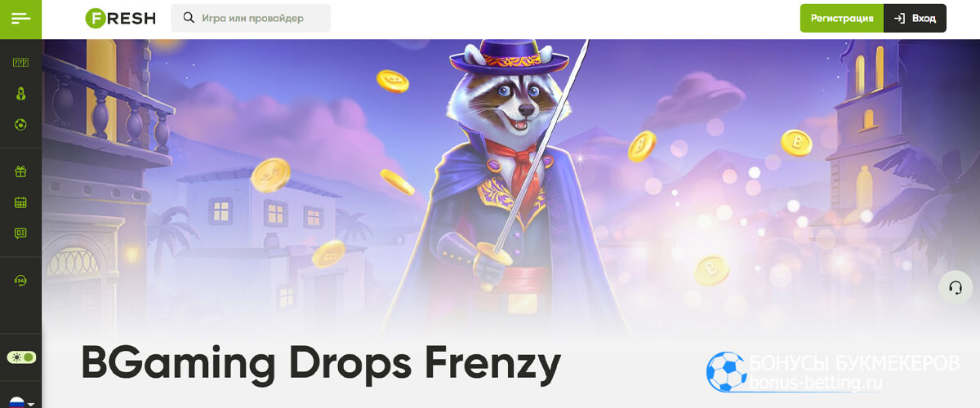Focus the Игра или провайдер search field

coord(251,18)
